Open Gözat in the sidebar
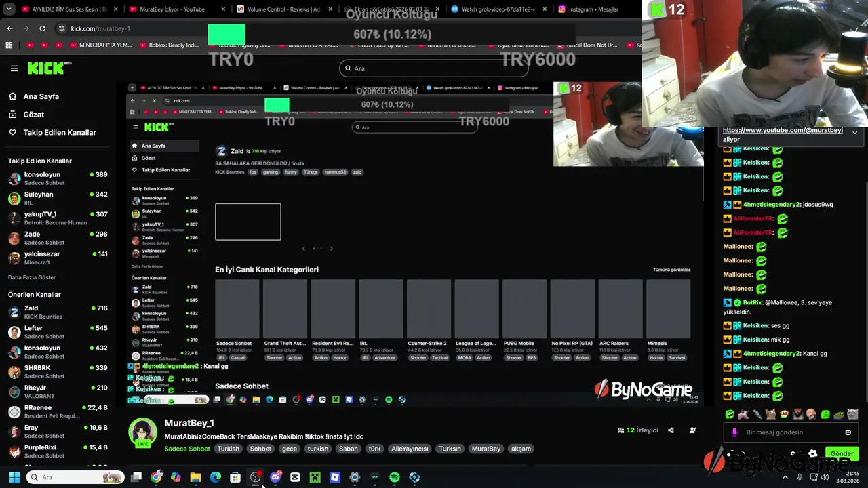 [33, 115]
